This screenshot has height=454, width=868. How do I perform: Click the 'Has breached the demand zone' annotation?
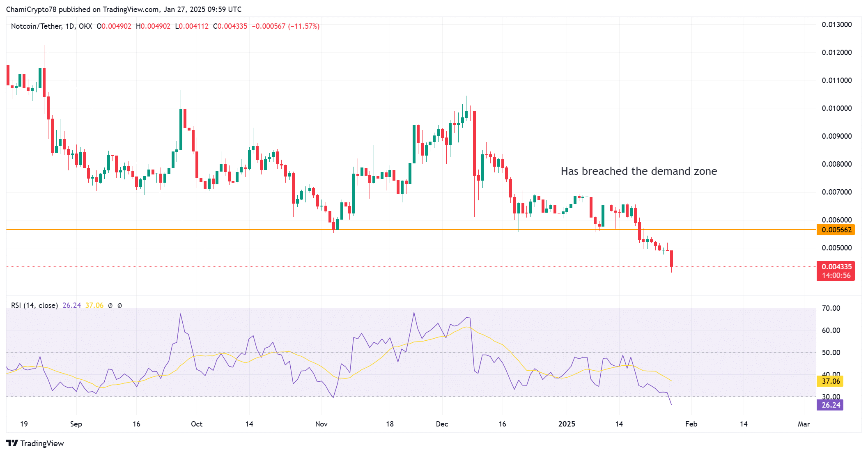click(x=639, y=171)
